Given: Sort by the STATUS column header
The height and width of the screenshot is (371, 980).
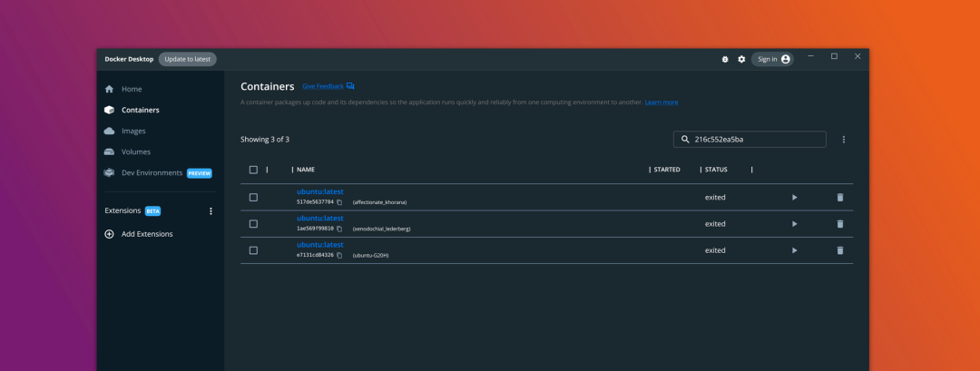Looking at the screenshot, I should [x=716, y=170].
